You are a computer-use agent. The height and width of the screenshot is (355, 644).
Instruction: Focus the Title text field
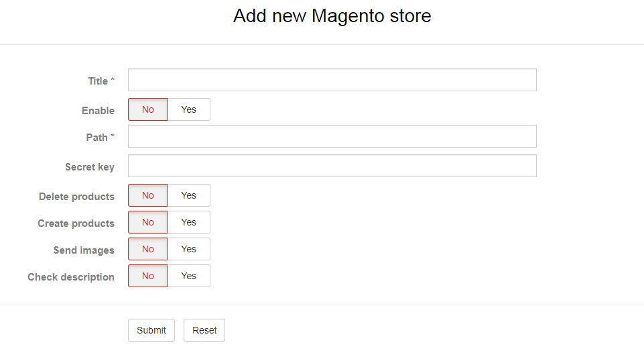[332, 80]
